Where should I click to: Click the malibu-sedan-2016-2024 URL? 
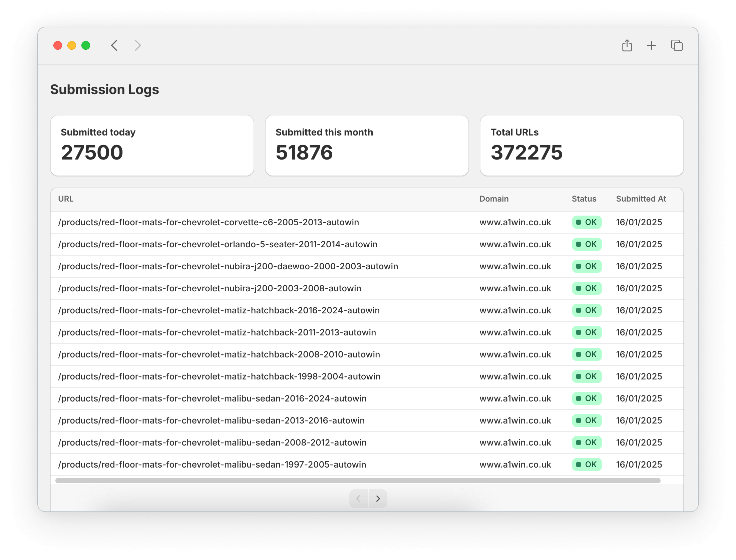(x=212, y=398)
